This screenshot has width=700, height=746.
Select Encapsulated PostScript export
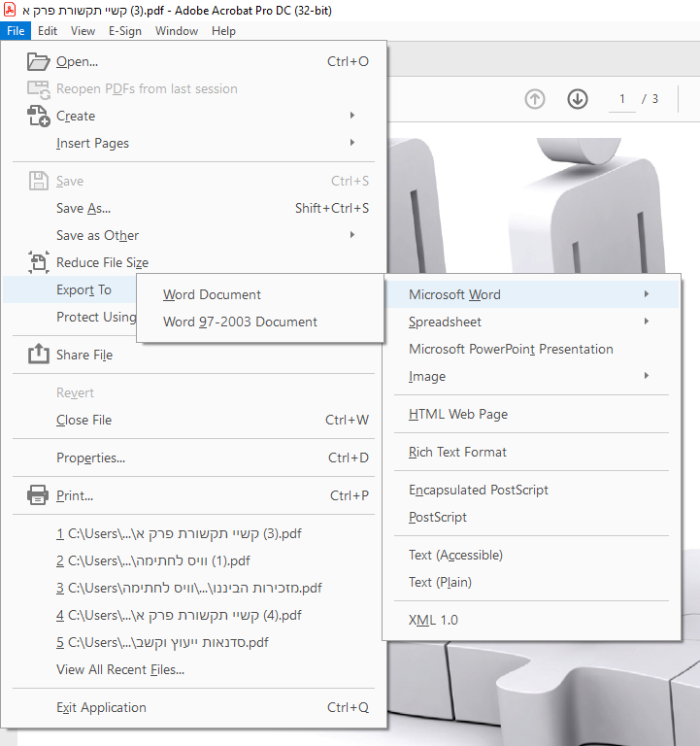(532, 490)
